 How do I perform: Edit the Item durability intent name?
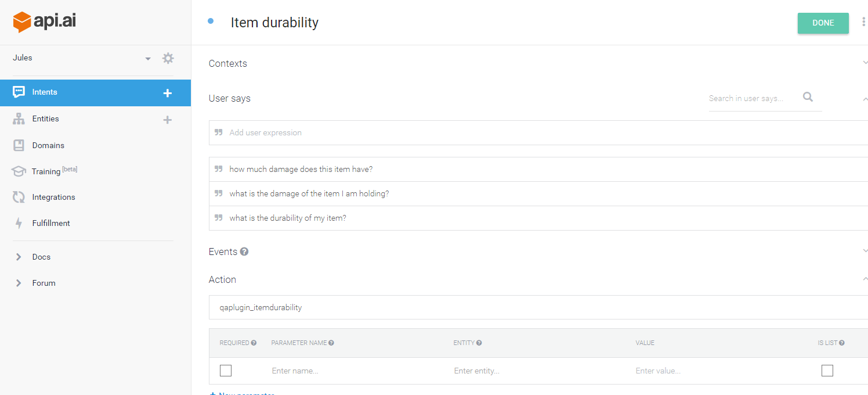274,23
